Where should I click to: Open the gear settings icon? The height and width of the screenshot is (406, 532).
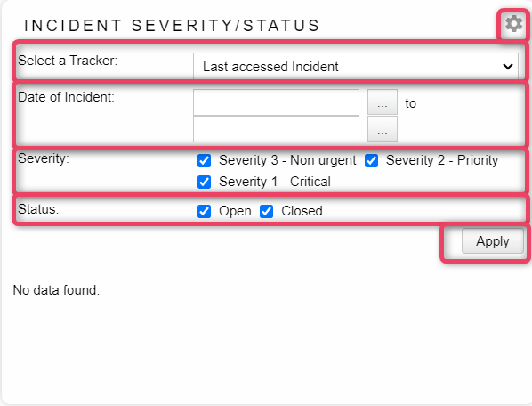513,24
